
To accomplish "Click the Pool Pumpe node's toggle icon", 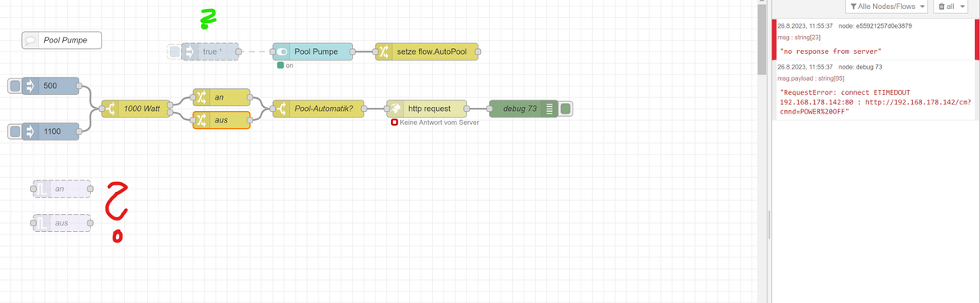I will point(281,52).
